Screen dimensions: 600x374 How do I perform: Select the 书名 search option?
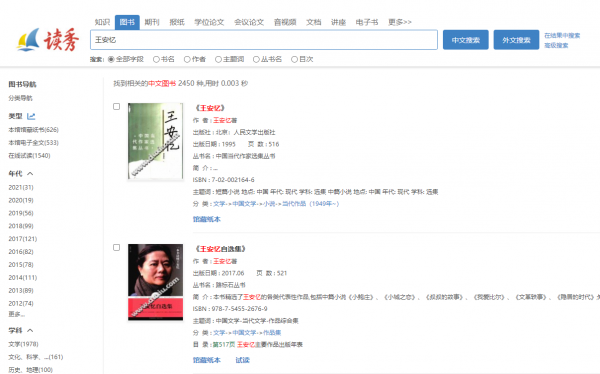pos(156,59)
